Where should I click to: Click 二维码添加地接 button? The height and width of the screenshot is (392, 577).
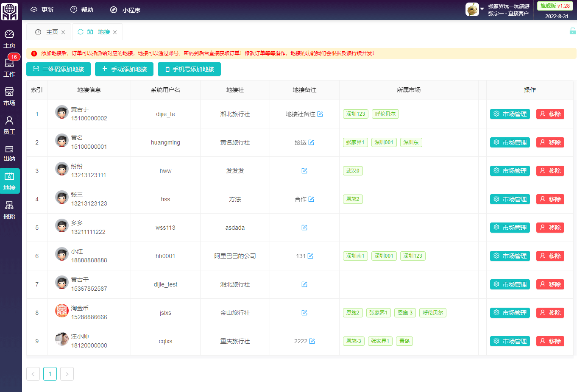(x=59, y=69)
